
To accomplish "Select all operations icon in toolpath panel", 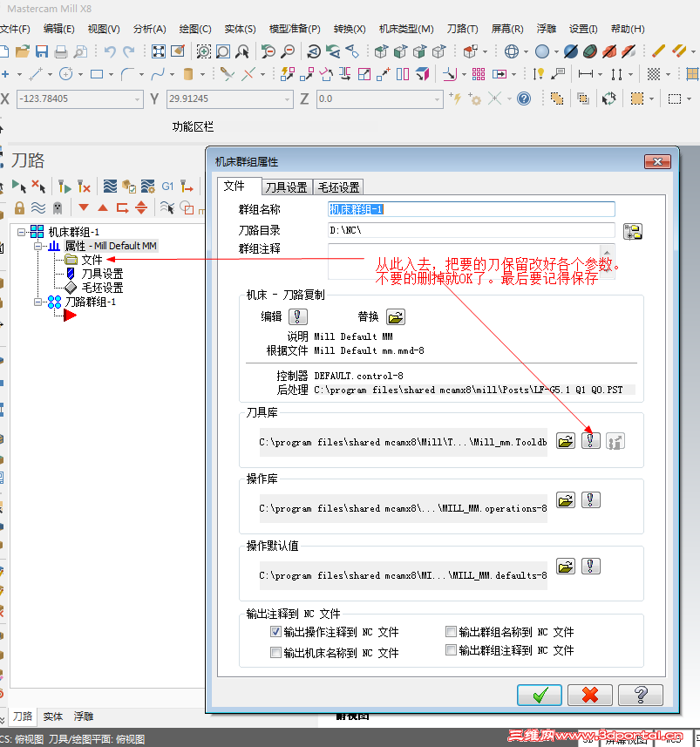I will click(18, 187).
